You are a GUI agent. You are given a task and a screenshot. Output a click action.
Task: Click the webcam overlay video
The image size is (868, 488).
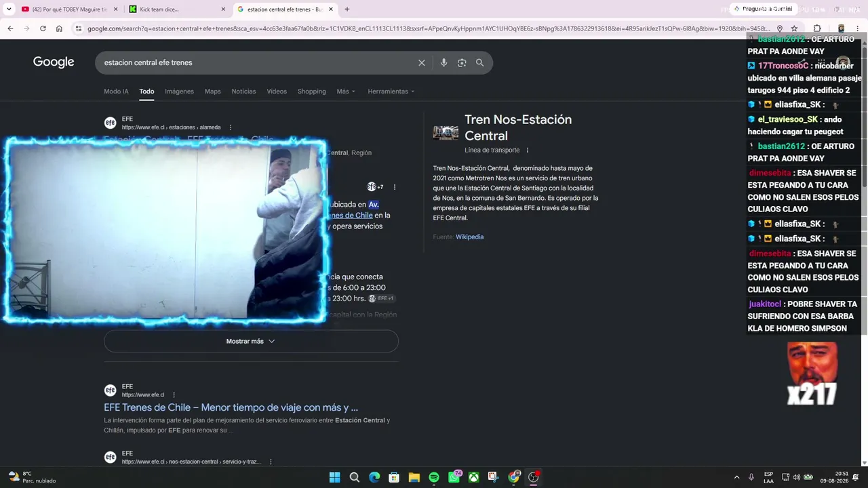tap(165, 230)
